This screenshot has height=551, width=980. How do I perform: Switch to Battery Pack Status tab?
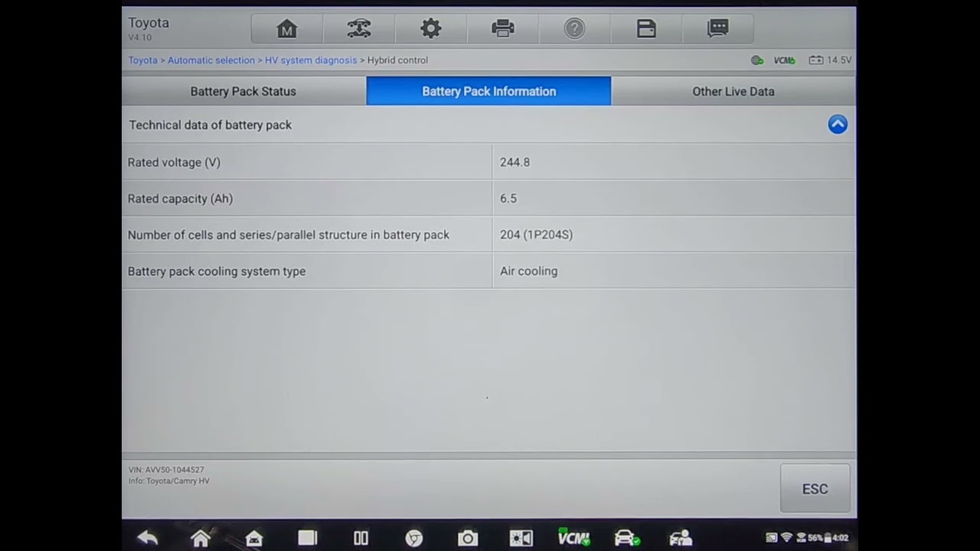tap(243, 91)
